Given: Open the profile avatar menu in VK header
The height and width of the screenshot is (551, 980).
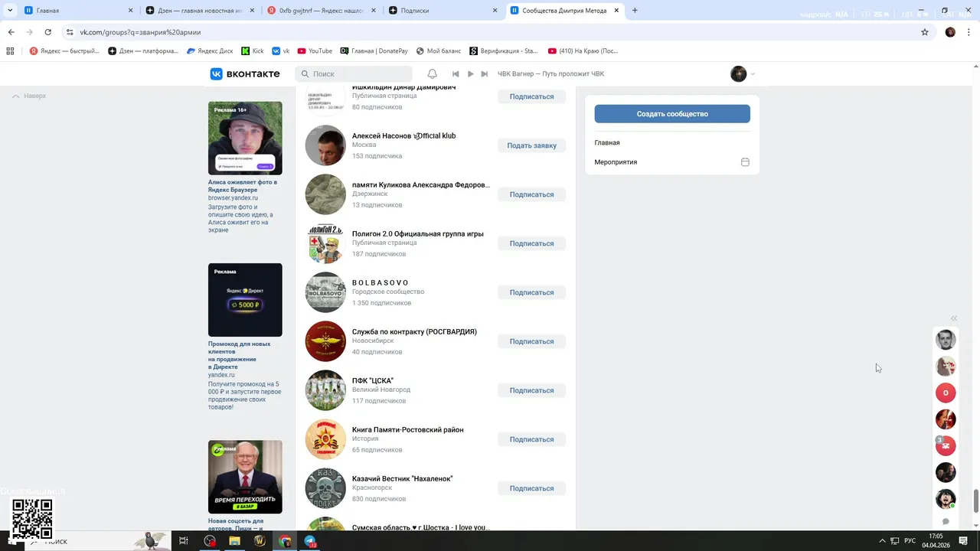Looking at the screenshot, I should point(743,74).
